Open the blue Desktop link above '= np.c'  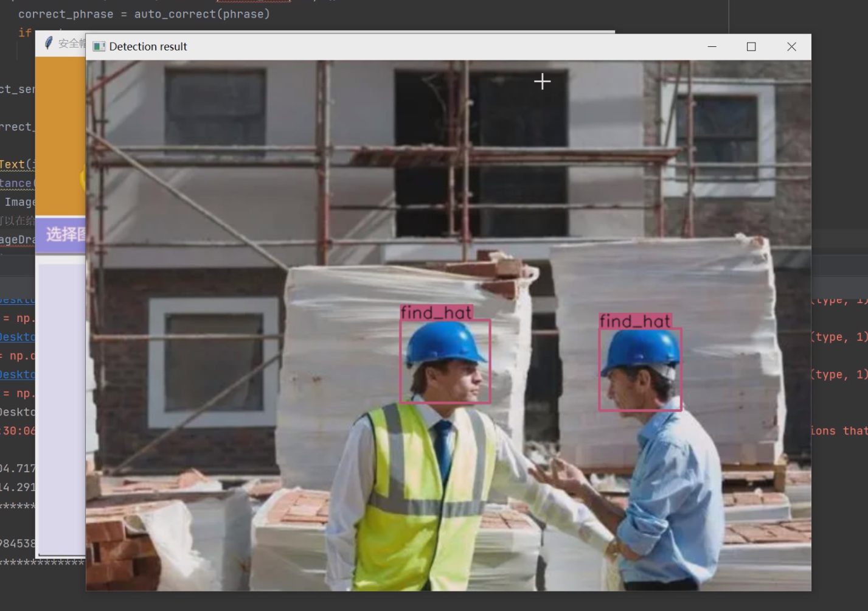coord(18,337)
